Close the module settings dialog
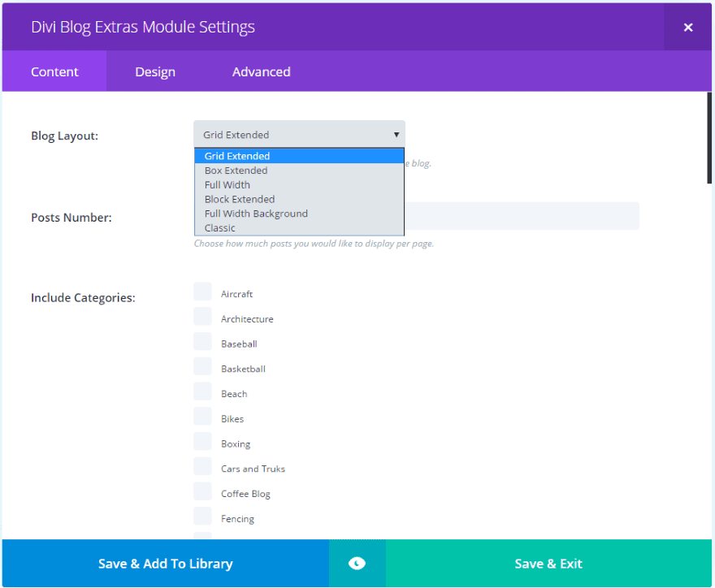715x588 pixels. point(688,27)
